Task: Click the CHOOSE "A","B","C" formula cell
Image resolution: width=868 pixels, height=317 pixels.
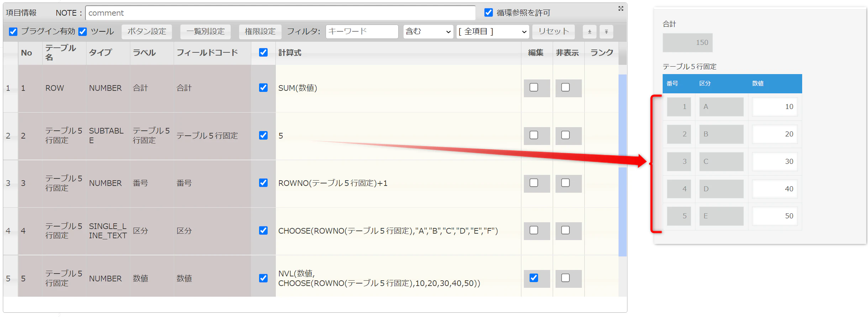Action: 398,231
